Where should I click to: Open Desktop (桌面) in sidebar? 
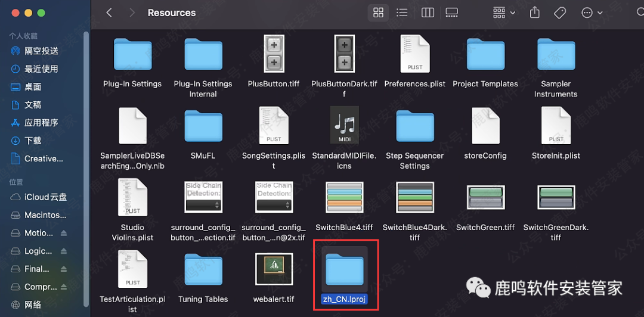[x=33, y=87]
